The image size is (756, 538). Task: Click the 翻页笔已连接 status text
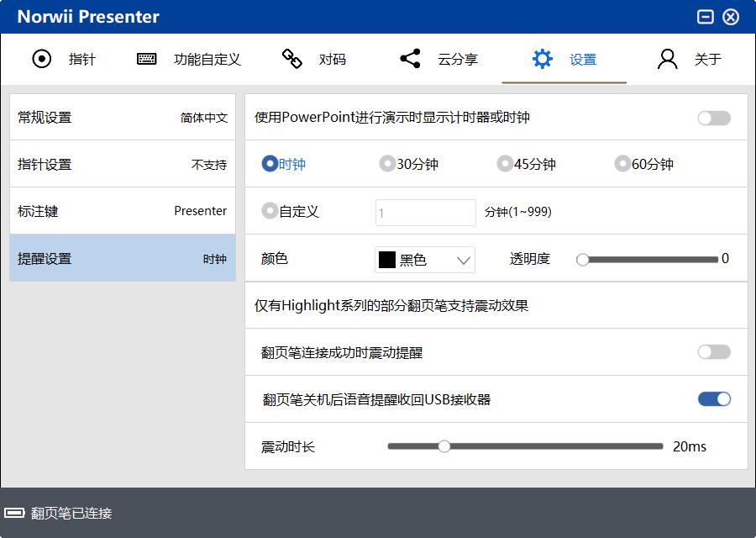[x=71, y=513]
